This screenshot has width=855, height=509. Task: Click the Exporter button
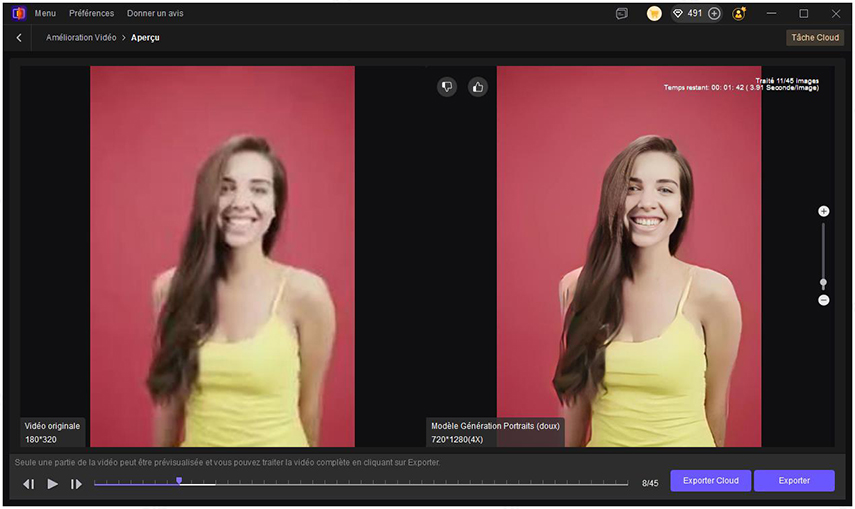794,481
